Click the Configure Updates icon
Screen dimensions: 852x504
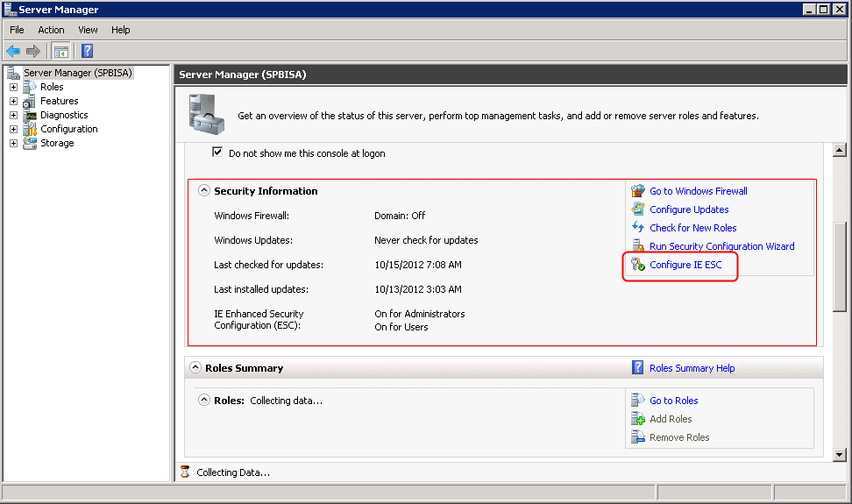click(638, 209)
